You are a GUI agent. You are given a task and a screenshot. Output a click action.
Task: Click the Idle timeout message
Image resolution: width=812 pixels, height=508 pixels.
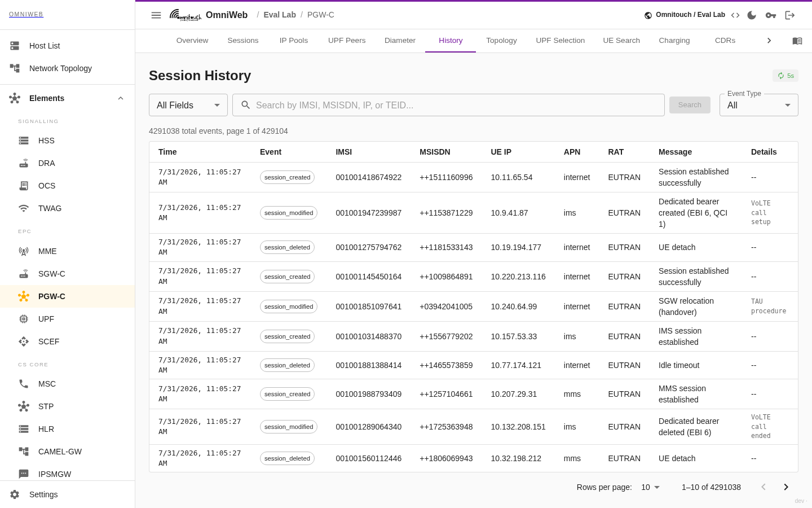click(679, 365)
